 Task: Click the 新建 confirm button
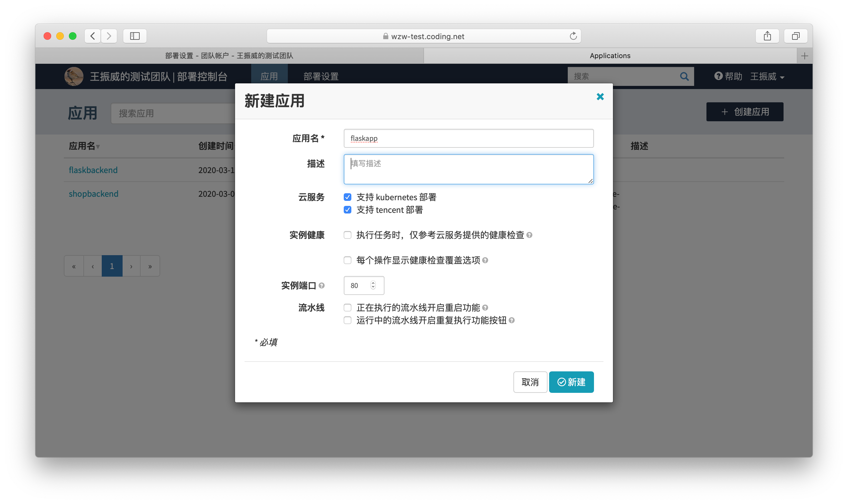pos(571,382)
